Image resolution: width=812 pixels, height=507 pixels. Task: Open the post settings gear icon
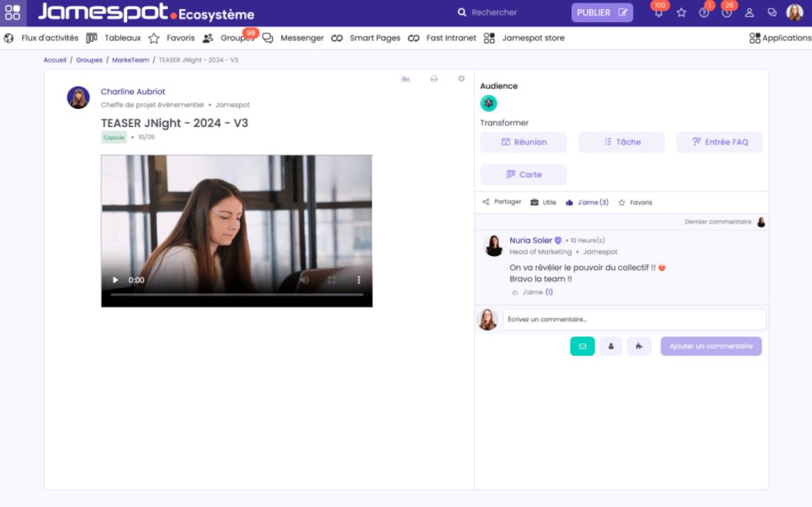pyautogui.click(x=461, y=79)
